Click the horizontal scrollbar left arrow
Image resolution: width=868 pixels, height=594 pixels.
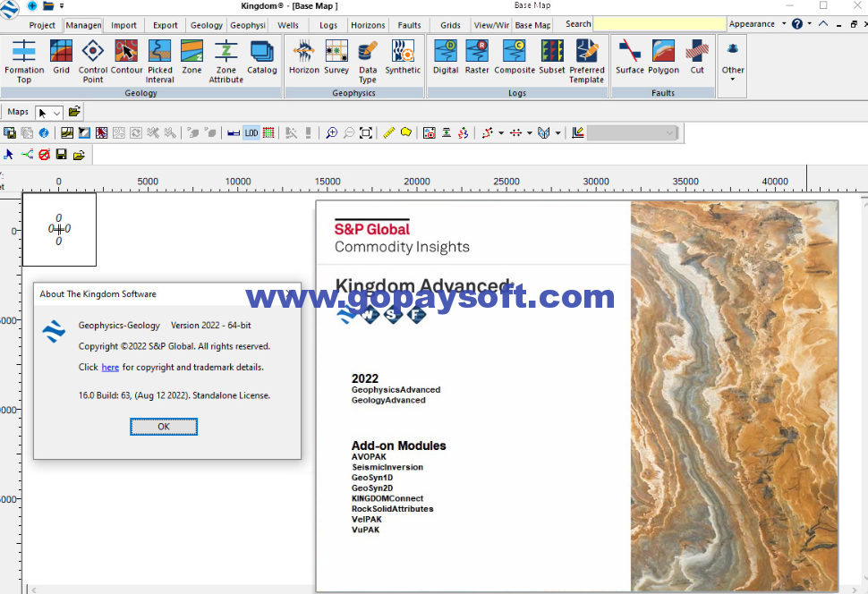34,590
